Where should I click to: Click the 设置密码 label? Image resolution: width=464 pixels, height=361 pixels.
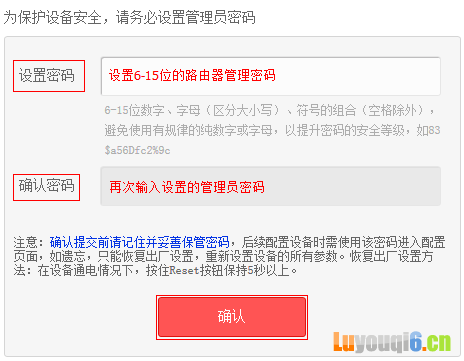coord(47,76)
